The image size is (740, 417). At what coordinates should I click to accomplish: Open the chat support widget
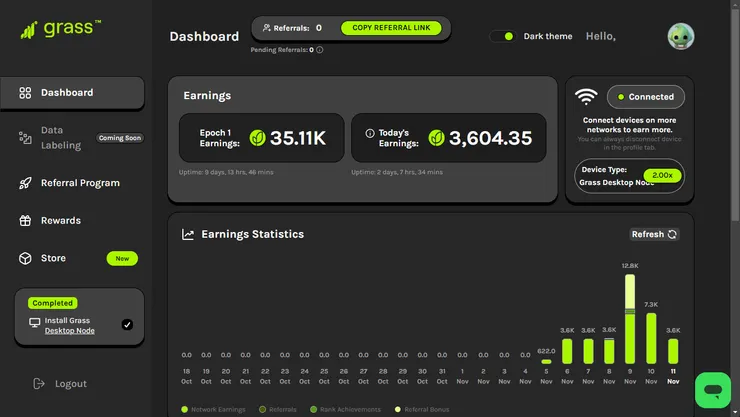point(713,390)
